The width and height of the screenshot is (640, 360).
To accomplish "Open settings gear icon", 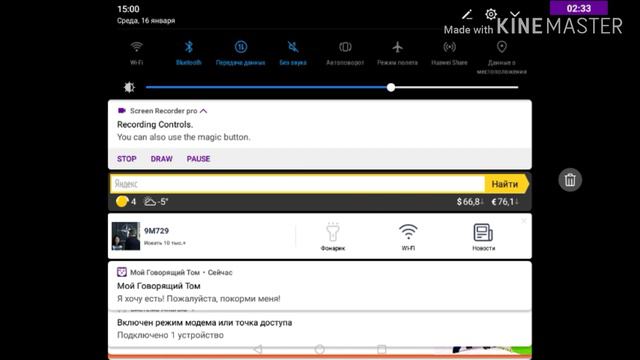I will [491, 14].
